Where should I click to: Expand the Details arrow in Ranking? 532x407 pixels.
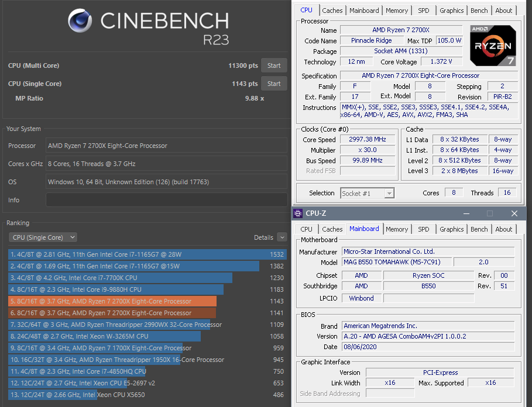282,237
